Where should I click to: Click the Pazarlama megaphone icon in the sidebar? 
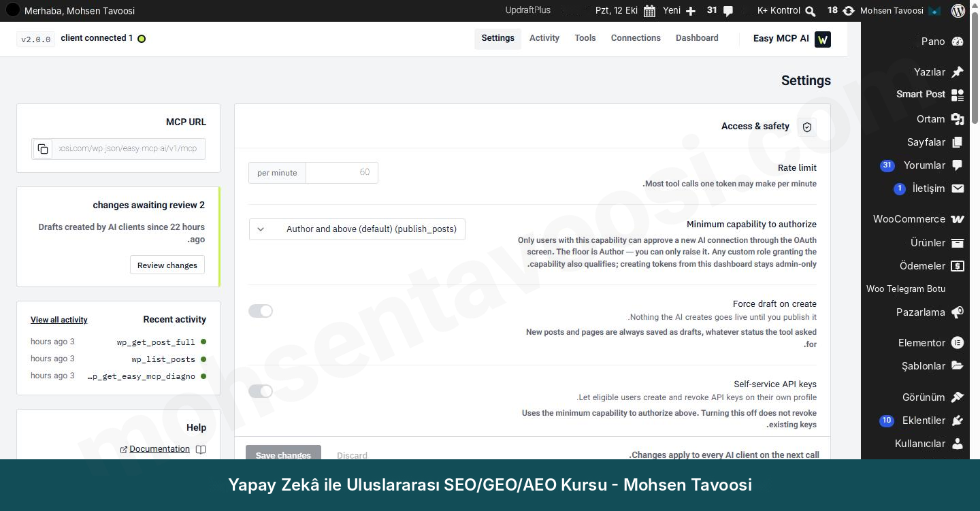pos(958,312)
